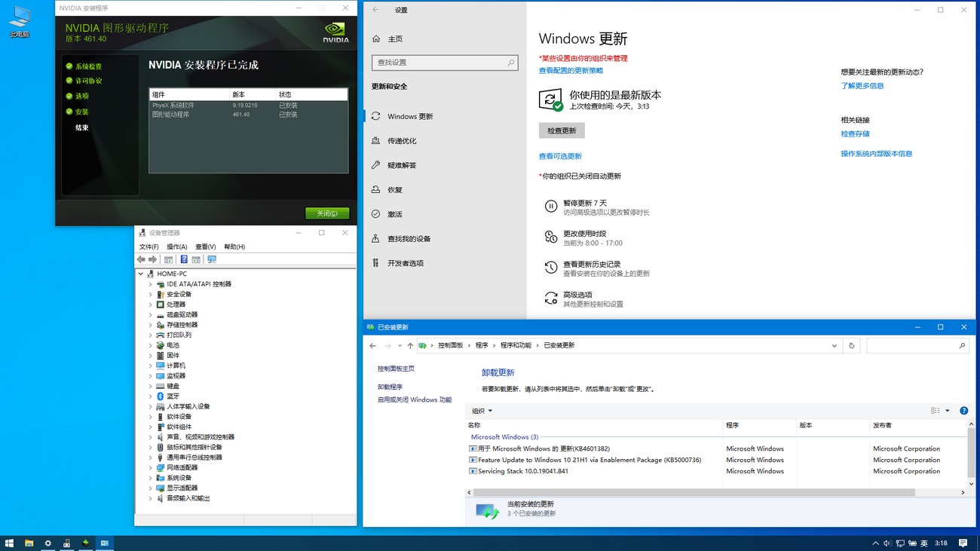Open 查看配置的更新策略 link
Image resolution: width=980 pixels, height=551 pixels.
pyautogui.click(x=571, y=71)
